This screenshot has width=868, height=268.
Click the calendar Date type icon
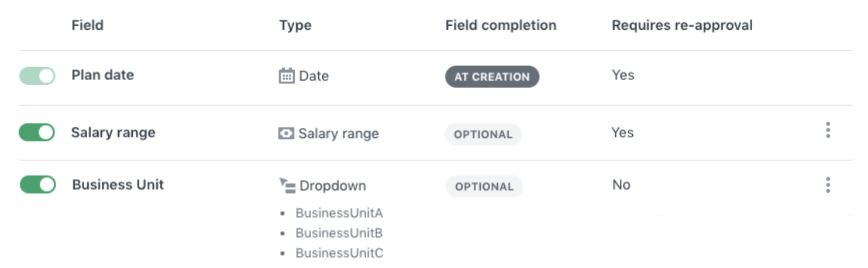tap(287, 76)
